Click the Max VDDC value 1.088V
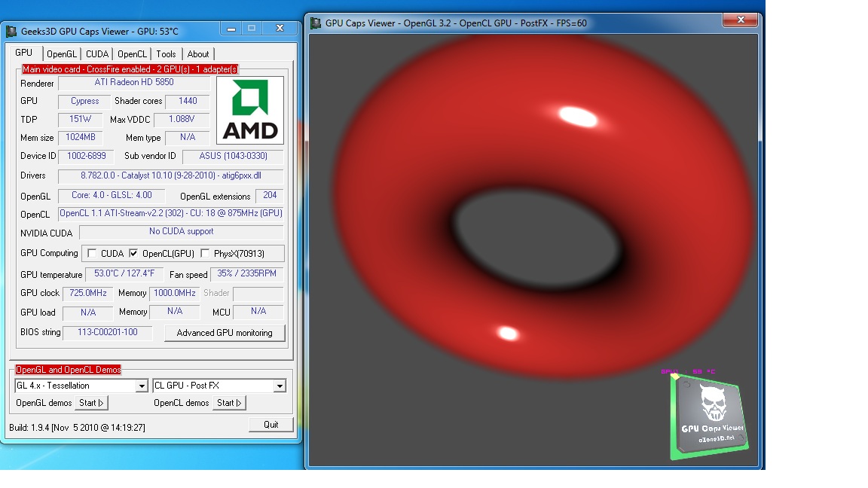Viewport: 868px width, 488px height. 182,120
